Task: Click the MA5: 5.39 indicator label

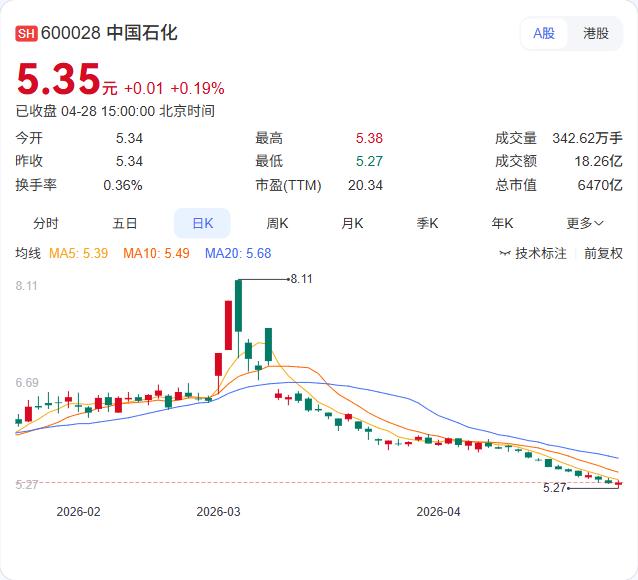Action: pos(79,253)
